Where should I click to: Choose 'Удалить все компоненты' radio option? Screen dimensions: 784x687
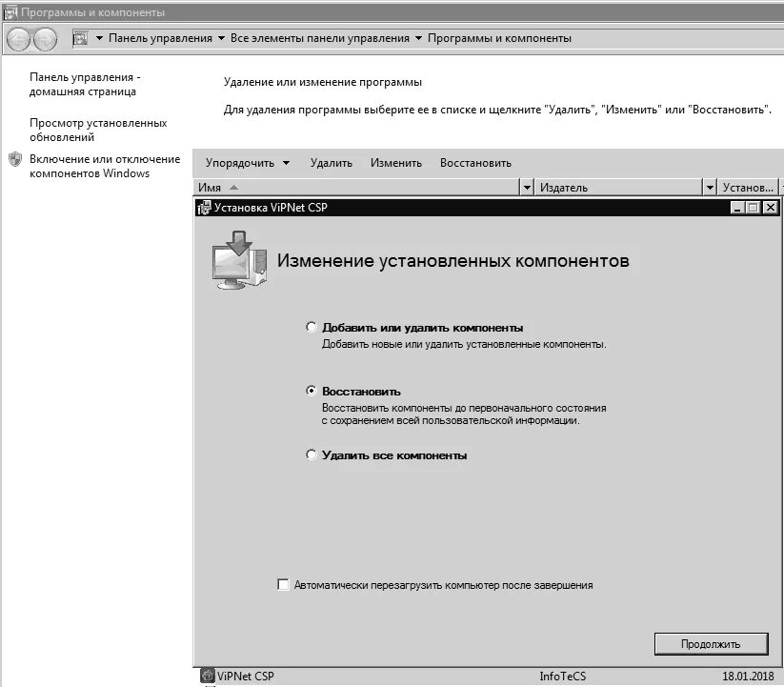pos(311,455)
